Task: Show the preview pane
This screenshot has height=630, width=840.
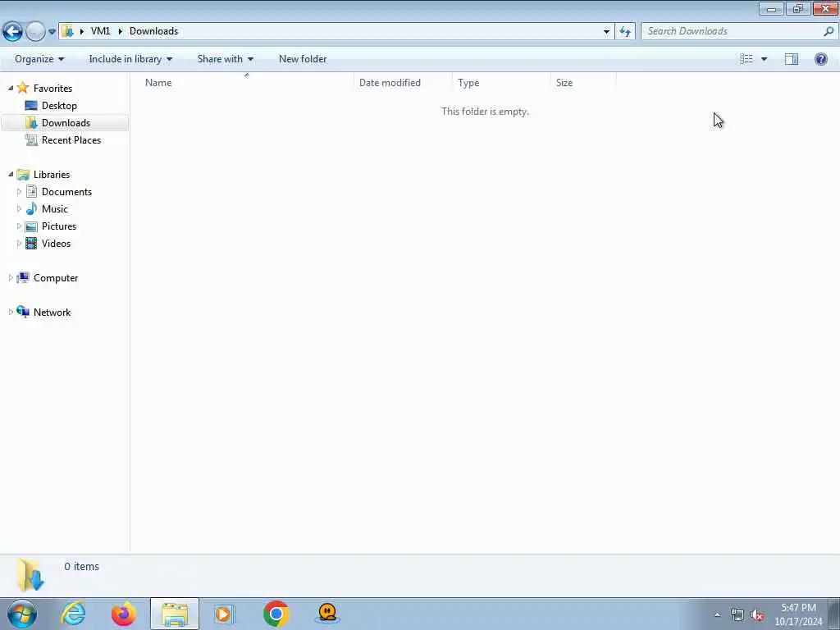Action: 792,59
